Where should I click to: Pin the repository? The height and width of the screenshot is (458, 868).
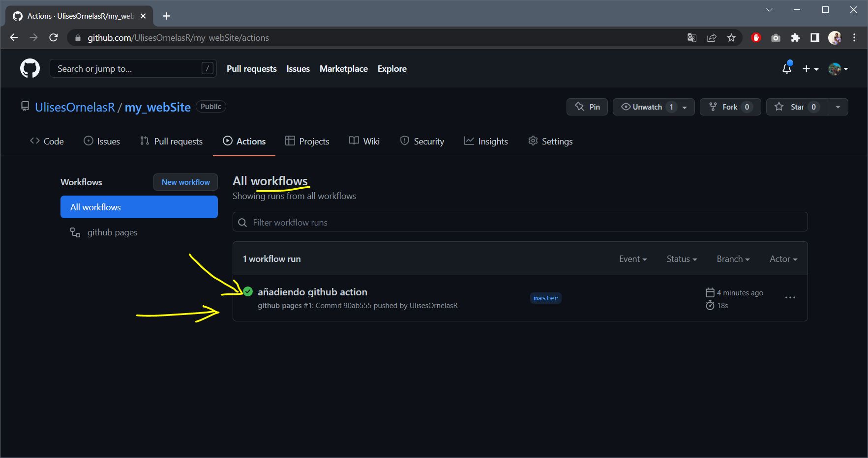tap(587, 107)
